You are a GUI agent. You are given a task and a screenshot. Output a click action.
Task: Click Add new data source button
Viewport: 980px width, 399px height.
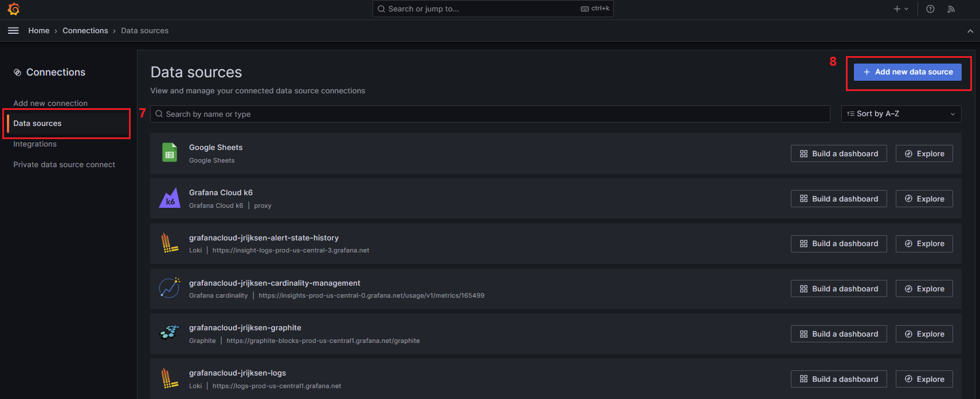click(x=908, y=72)
